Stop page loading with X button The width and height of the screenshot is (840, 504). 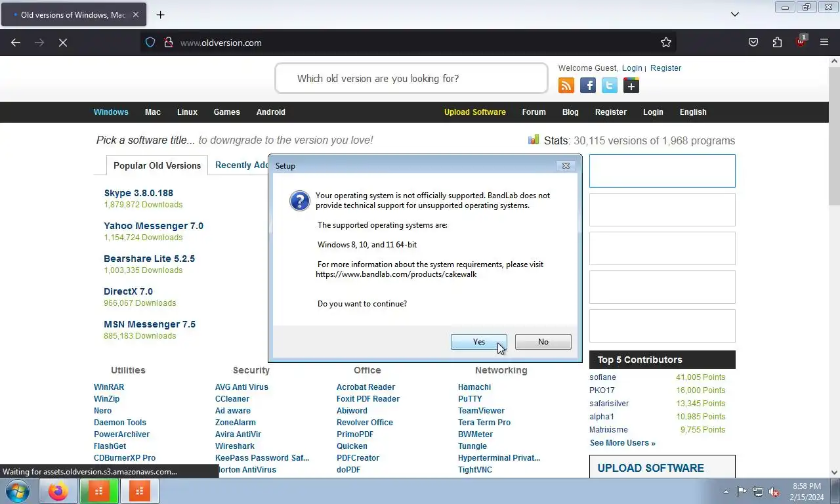pos(63,43)
